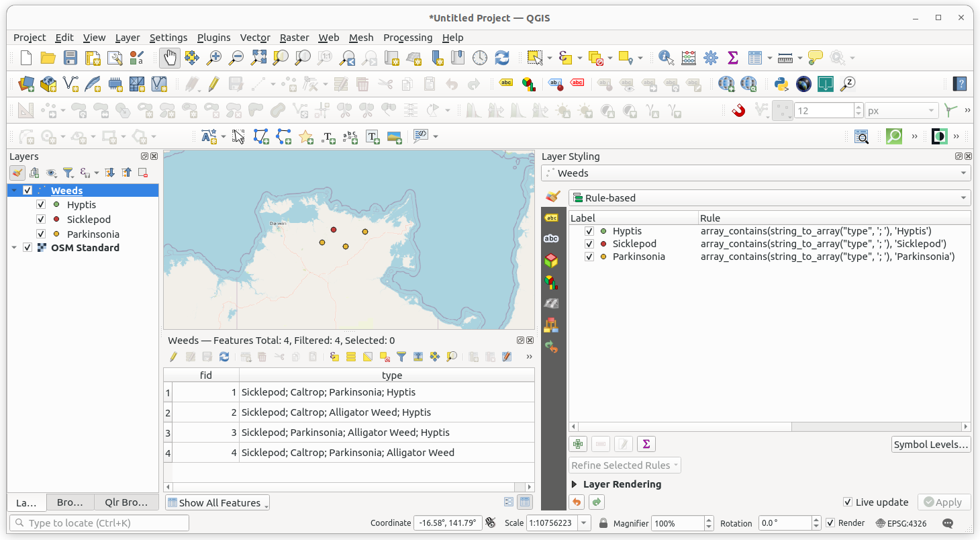Click the Symbol Levels button
This screenshot has width=980, height=540.
click(931, 445)
